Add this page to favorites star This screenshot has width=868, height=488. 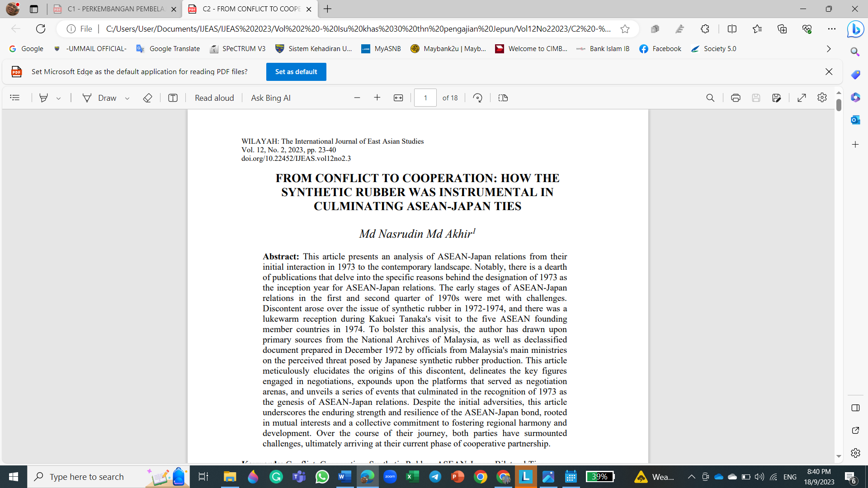[625, 29]
